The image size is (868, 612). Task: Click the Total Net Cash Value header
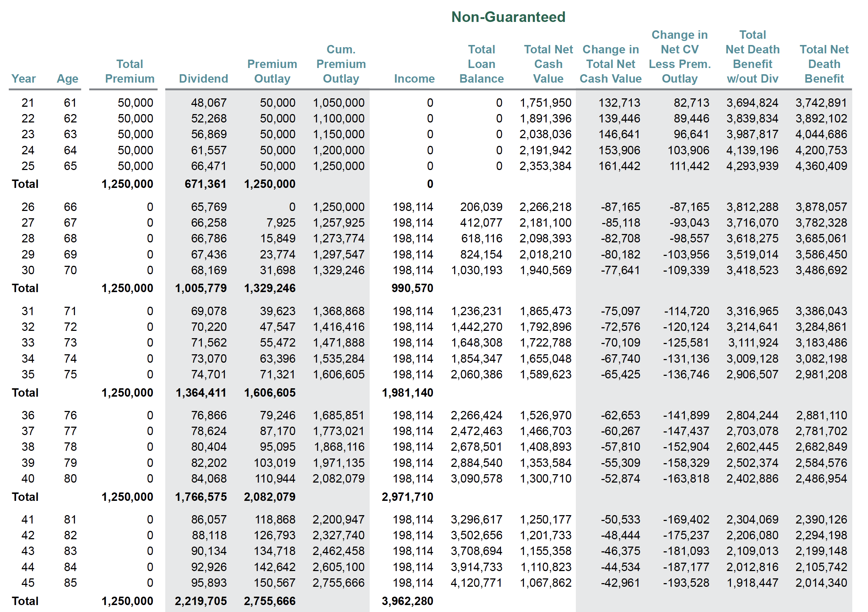[548, 64]
